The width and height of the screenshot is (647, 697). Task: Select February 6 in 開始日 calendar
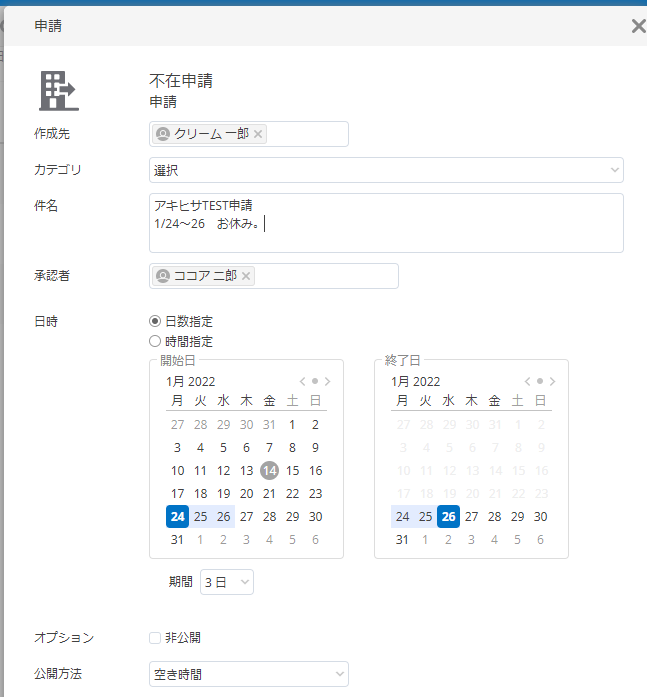[x=315, y=540]
